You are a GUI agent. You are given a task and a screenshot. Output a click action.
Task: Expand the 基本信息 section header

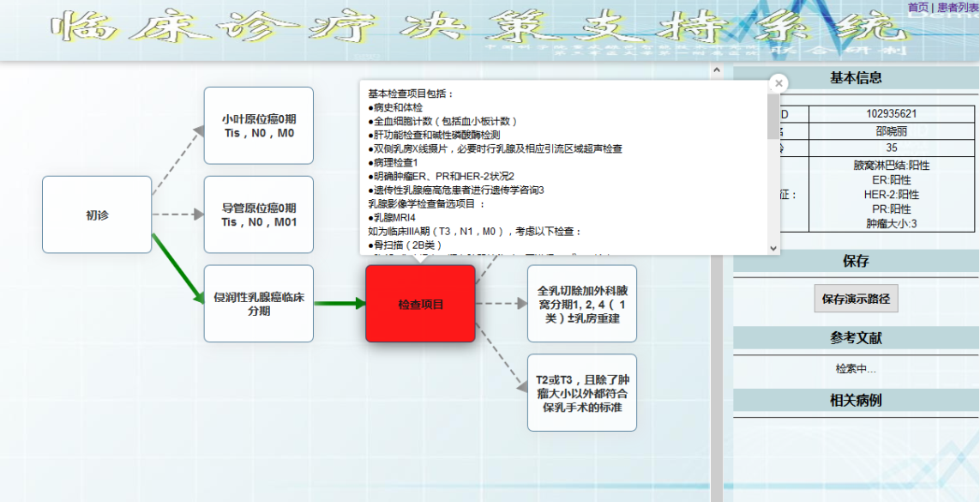855,78
